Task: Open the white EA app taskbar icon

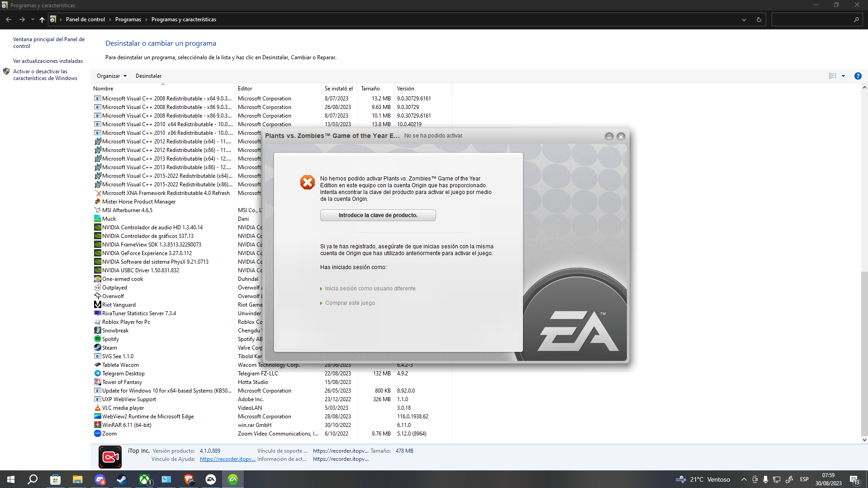Action: (x=211, y=479)
